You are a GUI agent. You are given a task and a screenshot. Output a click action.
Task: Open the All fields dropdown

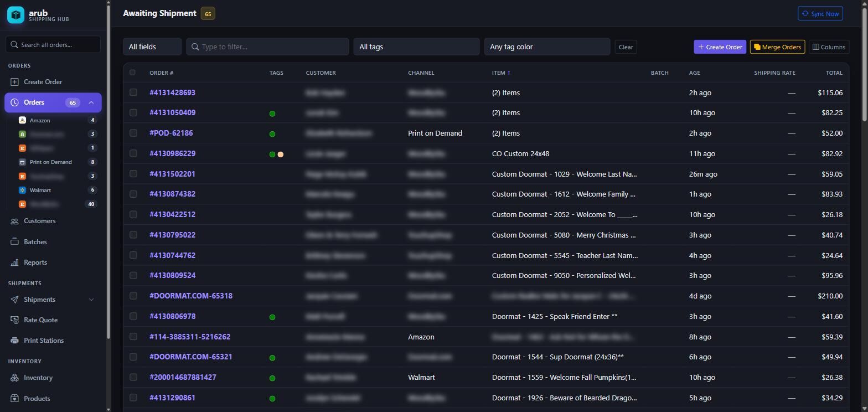point(152,47)
